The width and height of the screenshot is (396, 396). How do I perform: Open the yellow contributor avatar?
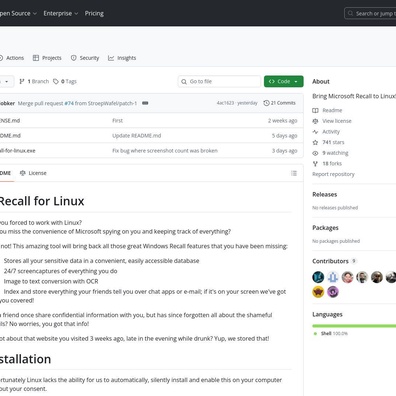(x=318, y=292)
